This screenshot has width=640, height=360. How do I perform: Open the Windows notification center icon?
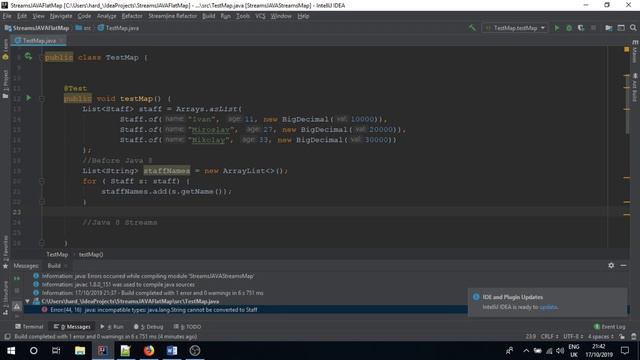625,351
